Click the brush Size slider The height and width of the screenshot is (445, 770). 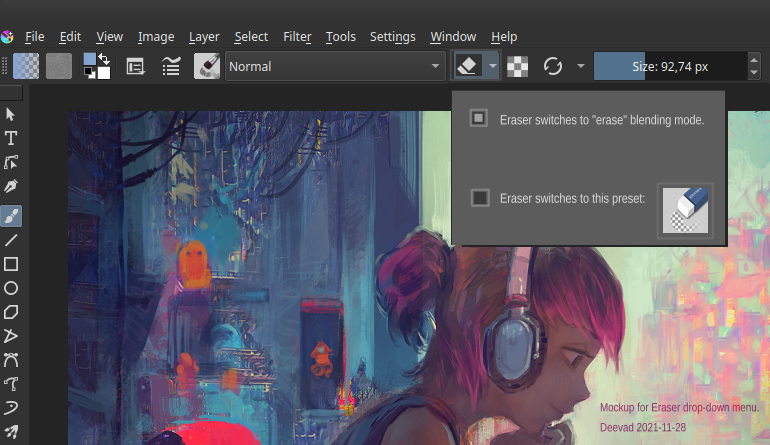[670, 66]
